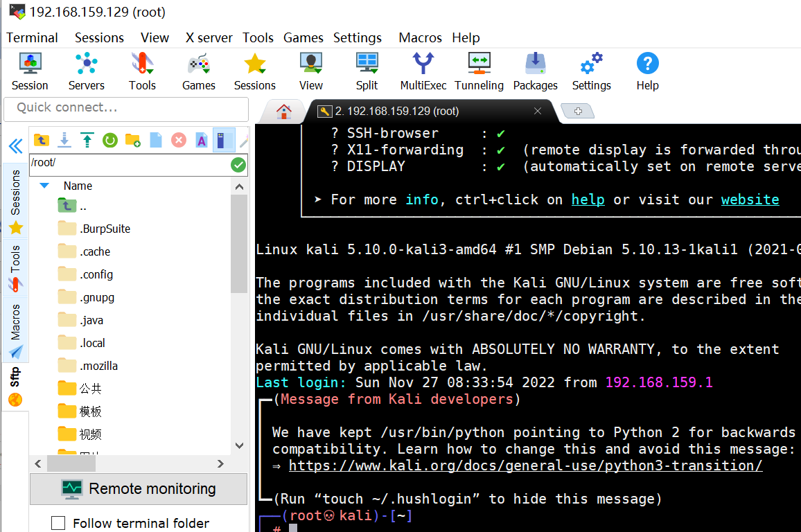This screenshot has width=801, height=532.
Task: Open the Games toolbar icon
Action: (x=199, y=71)
